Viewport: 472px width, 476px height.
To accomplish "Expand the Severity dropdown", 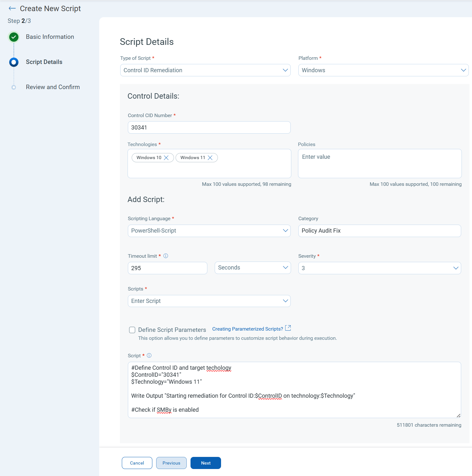I will pyautogui.click(x=379, y=268).
